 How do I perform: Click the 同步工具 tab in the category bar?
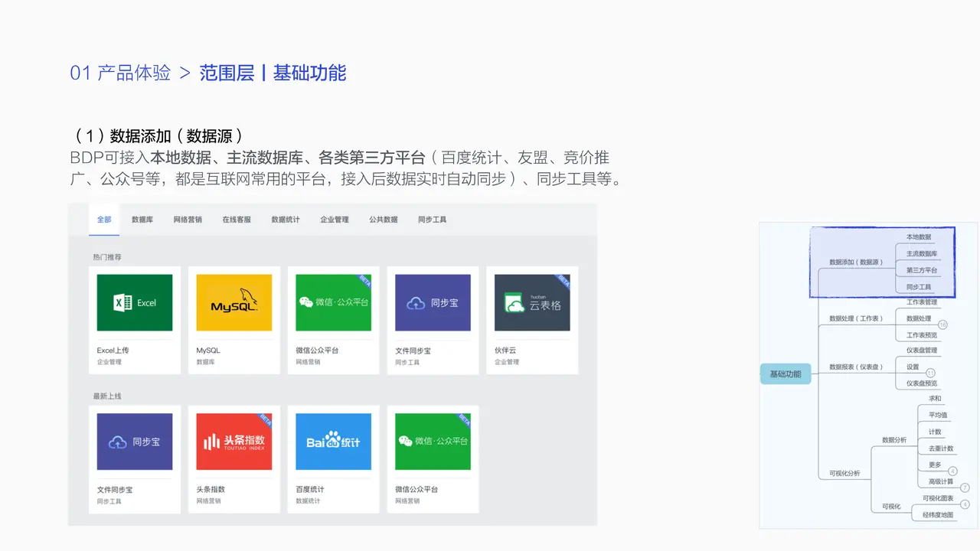pos(433,220)
